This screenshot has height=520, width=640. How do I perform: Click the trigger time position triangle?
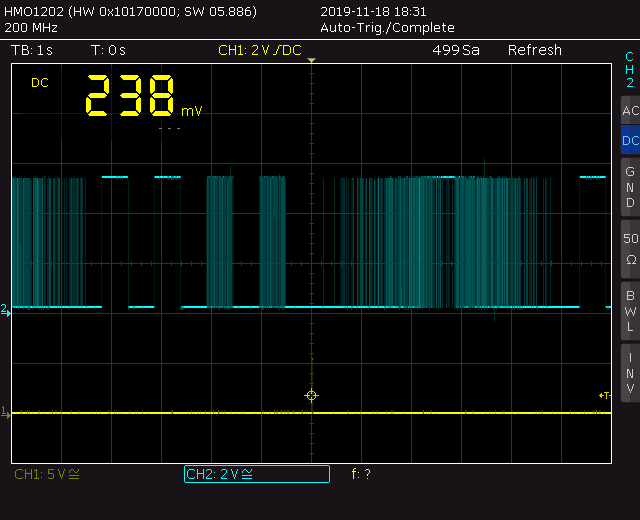point(311,60)
